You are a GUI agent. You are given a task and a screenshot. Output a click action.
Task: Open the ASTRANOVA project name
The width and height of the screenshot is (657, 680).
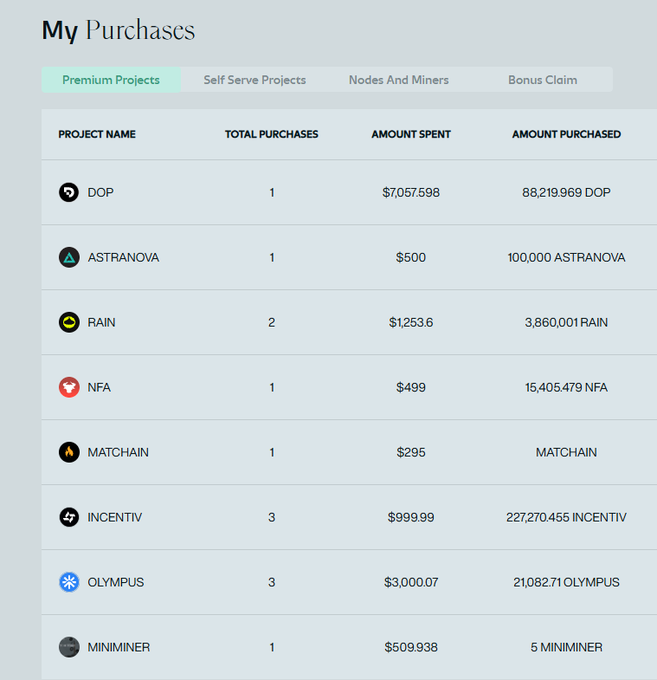click(x=124, y=258)
